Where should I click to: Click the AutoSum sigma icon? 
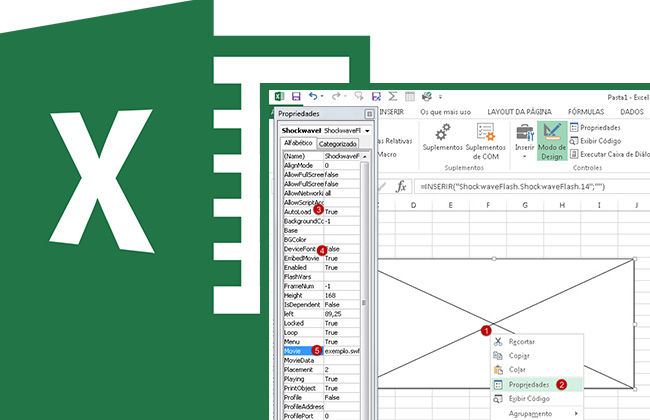pos(393,96)
